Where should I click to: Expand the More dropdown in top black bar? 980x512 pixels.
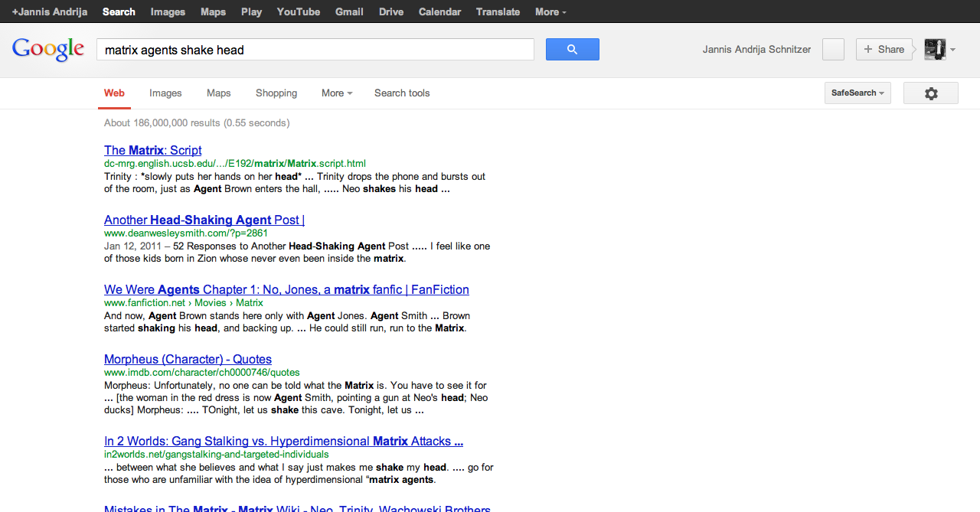[x=550, y=11]
